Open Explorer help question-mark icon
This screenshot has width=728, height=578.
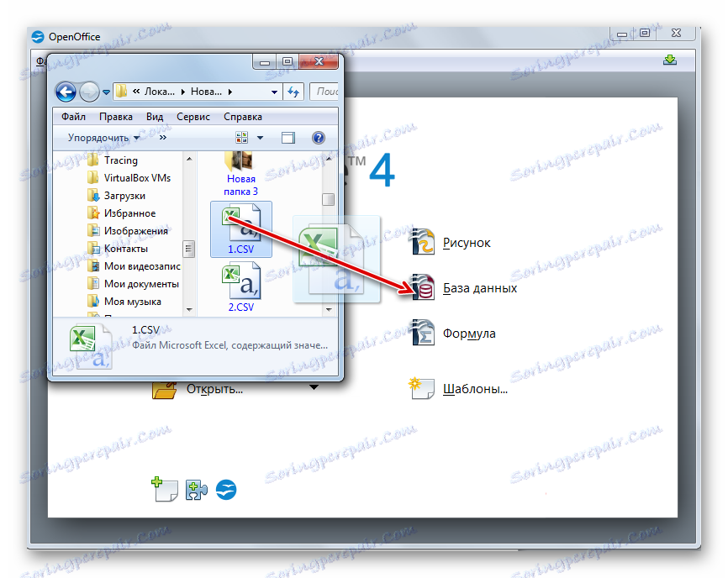[x=319, y=138]
